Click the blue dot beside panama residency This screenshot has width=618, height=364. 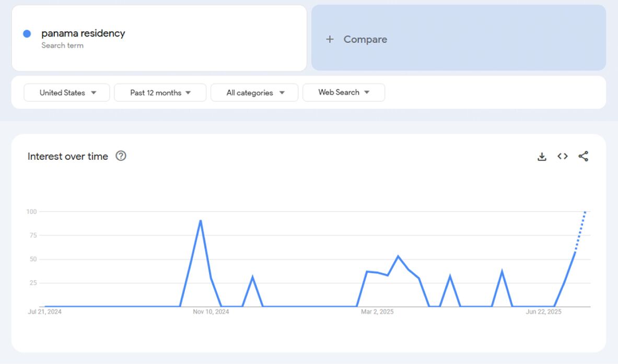(26, 33)
